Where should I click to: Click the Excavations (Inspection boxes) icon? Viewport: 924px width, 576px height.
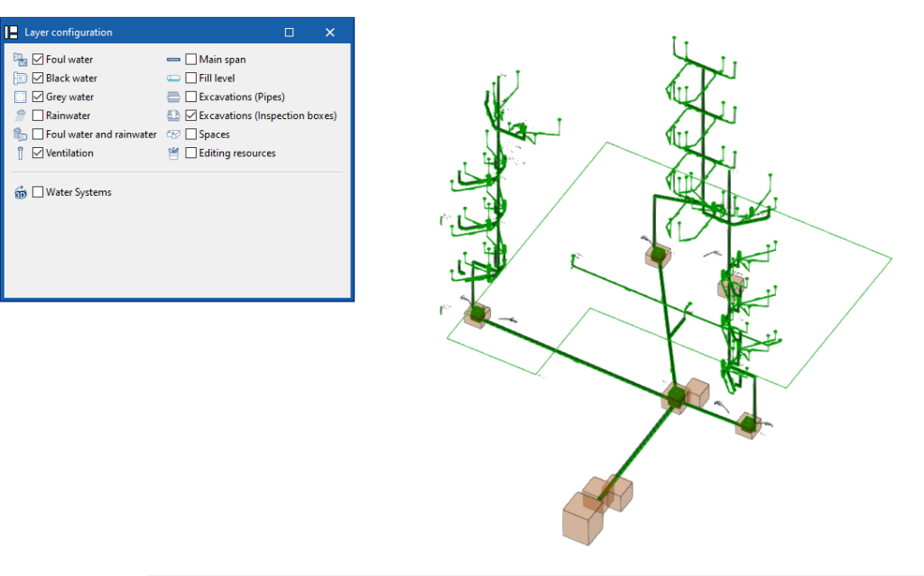(172, 116)
